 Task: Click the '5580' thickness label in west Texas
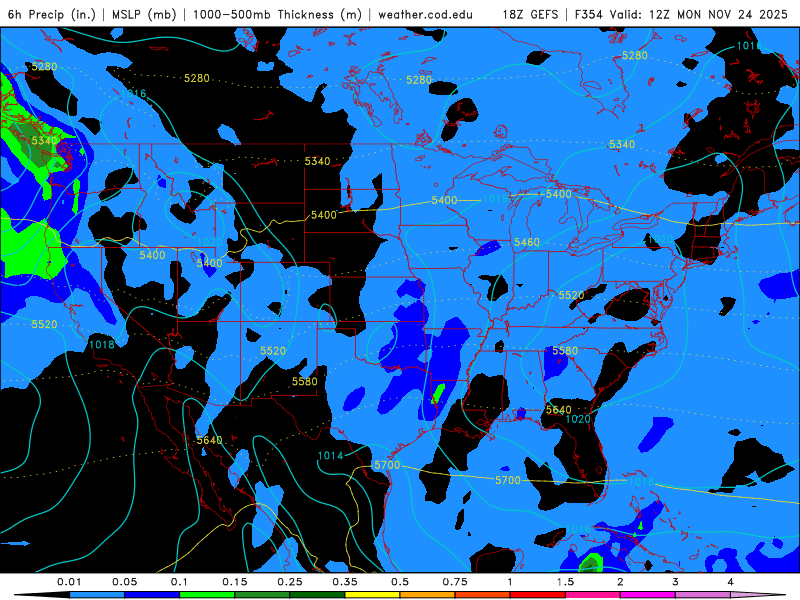coord(305,381)
